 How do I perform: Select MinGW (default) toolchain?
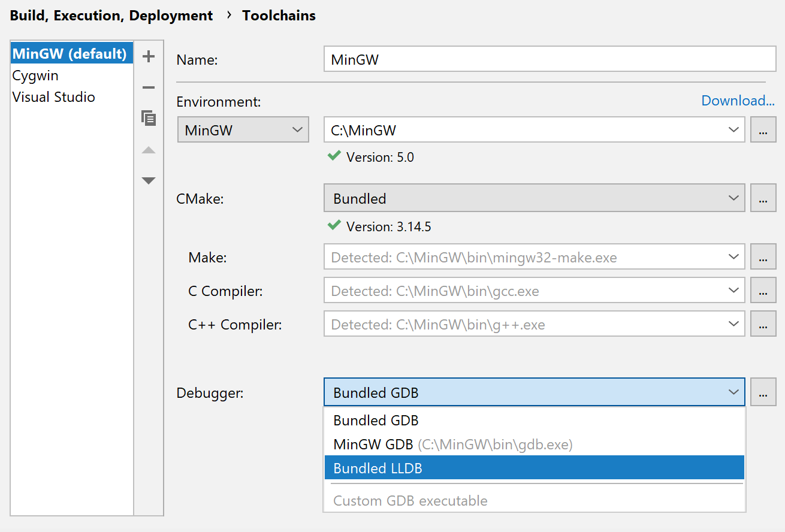click(x=72, y=53)
